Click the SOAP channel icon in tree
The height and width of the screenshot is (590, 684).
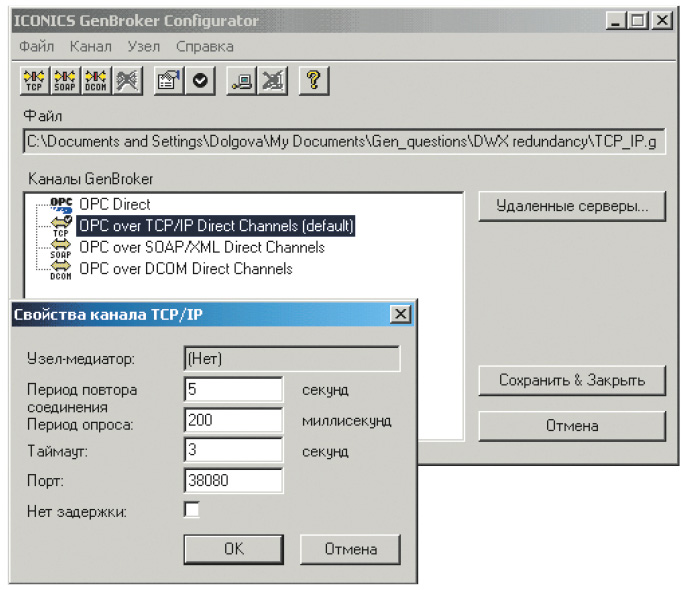point(61,249)
